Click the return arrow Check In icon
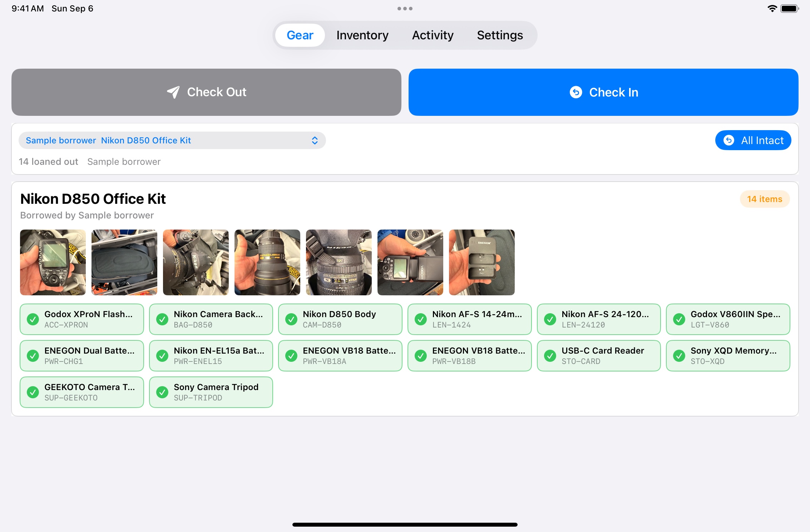 [576, 92]
